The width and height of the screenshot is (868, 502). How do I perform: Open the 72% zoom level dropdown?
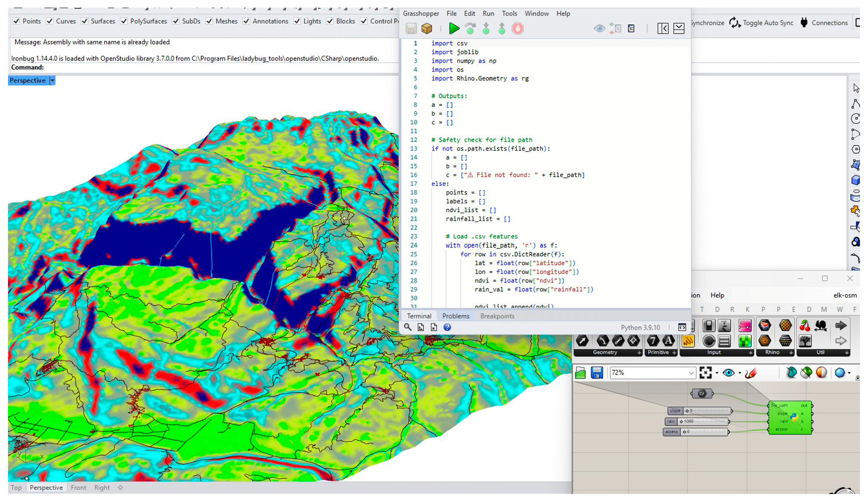691,373
